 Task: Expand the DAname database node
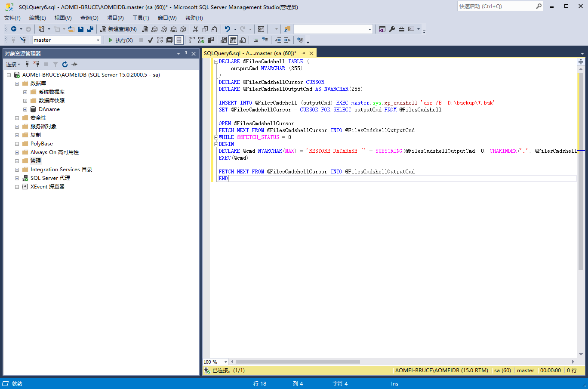click(x=25, y=109)
